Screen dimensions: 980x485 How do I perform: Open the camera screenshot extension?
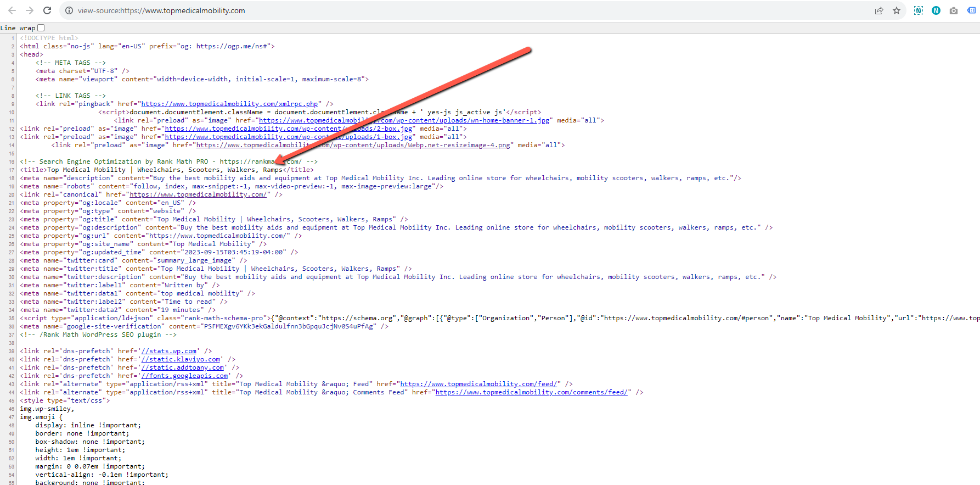(954, 10)
